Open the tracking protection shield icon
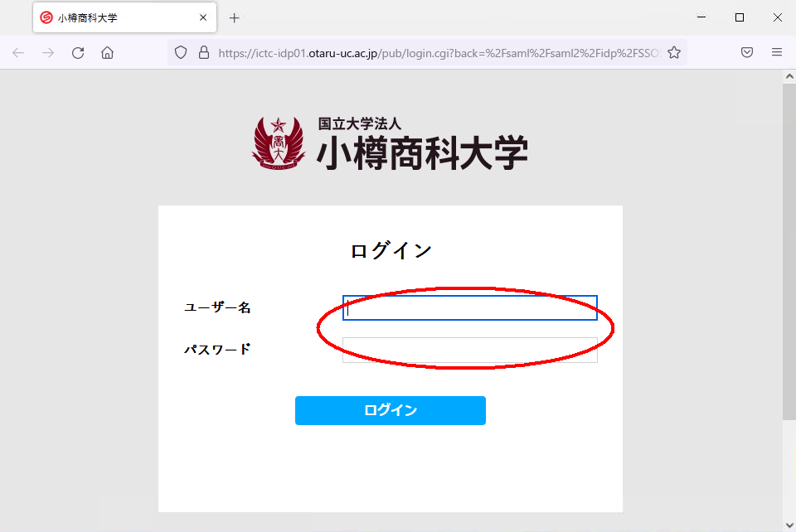This screenshot has width=796, height=532. 181,52
